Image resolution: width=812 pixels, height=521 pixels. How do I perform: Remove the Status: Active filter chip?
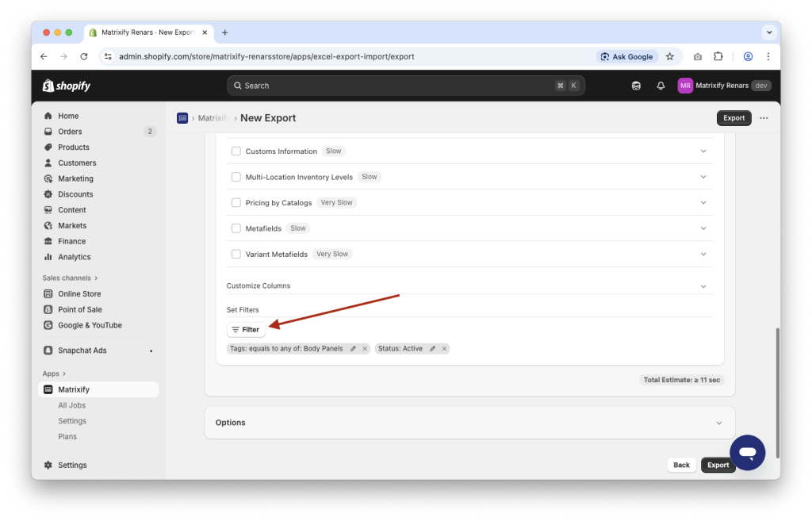[x=444, y=348]
